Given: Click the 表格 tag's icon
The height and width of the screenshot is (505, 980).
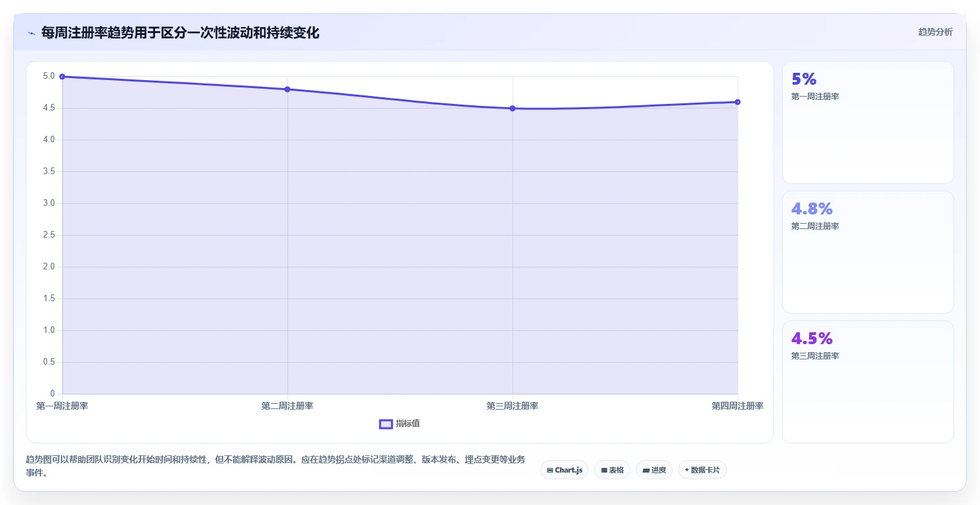Looking at the screenshot, I should pyautogui.click(x=604, y=471).
